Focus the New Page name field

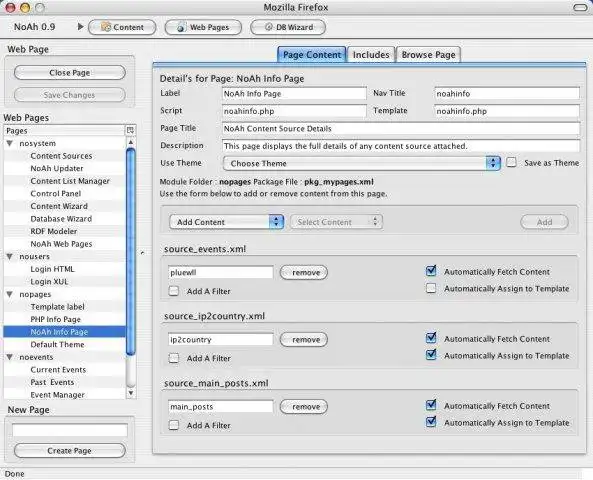tap(70, 430)
